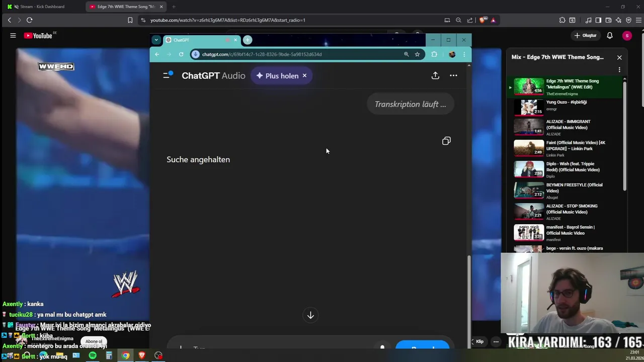Open Chrome profile avatar in ChatGPT window
The width and height of the screenshot is (644, 362).
452,54
